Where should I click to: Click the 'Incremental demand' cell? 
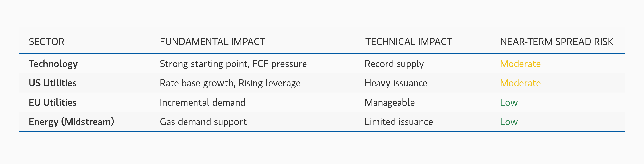[202, 102]
